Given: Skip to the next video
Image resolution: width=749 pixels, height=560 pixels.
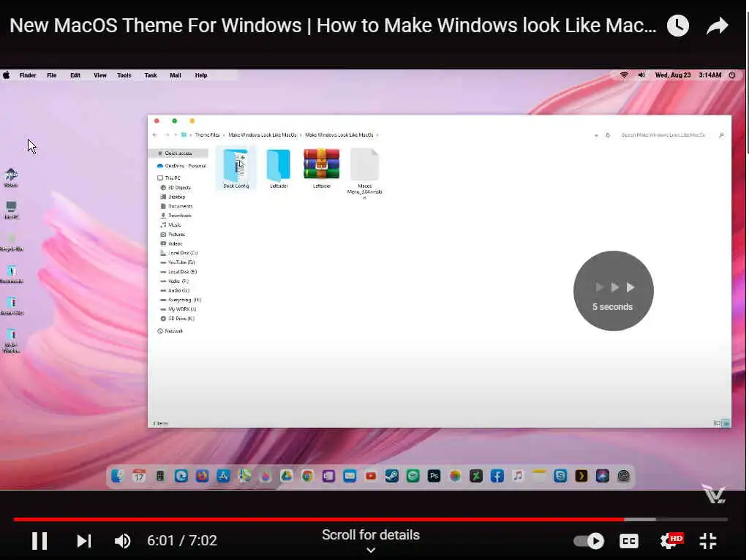Looking at the screenshot, I should coord(84,541).
